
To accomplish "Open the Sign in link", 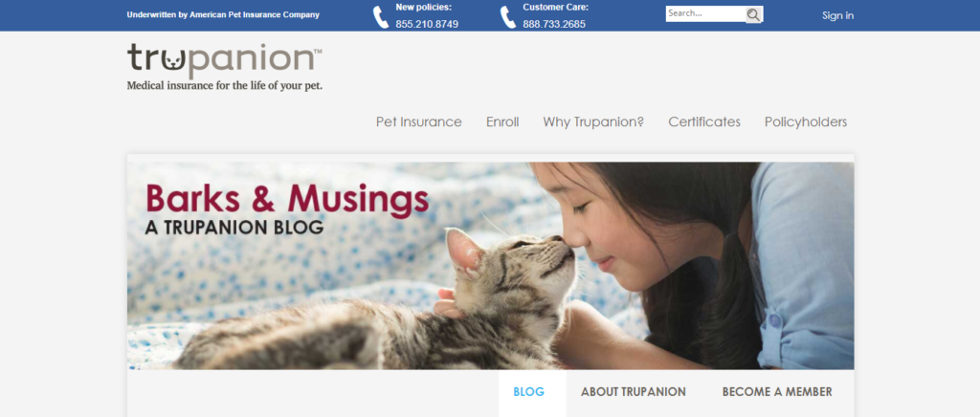I will coord(837,15).
